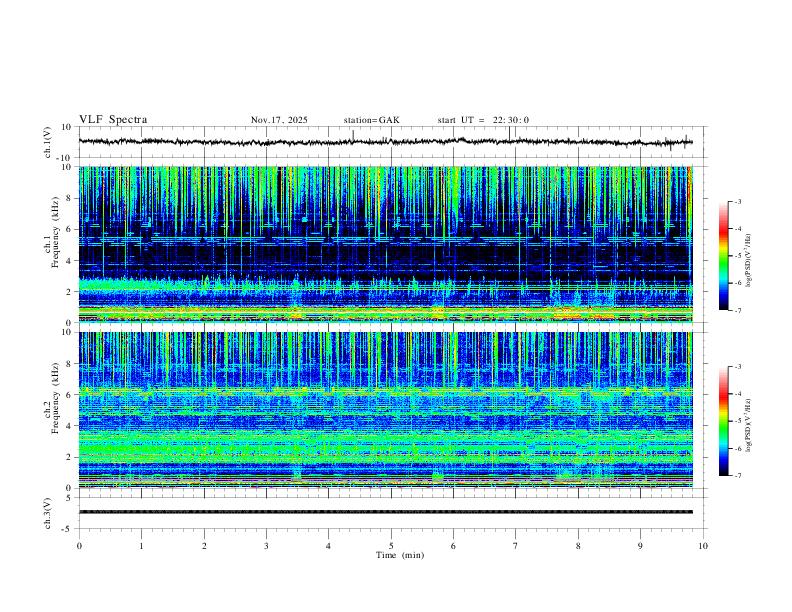This screenshot has width=792, height=612.
Task: Click the 'start UT = 22:30:0' text
Action: pos(483,120)
